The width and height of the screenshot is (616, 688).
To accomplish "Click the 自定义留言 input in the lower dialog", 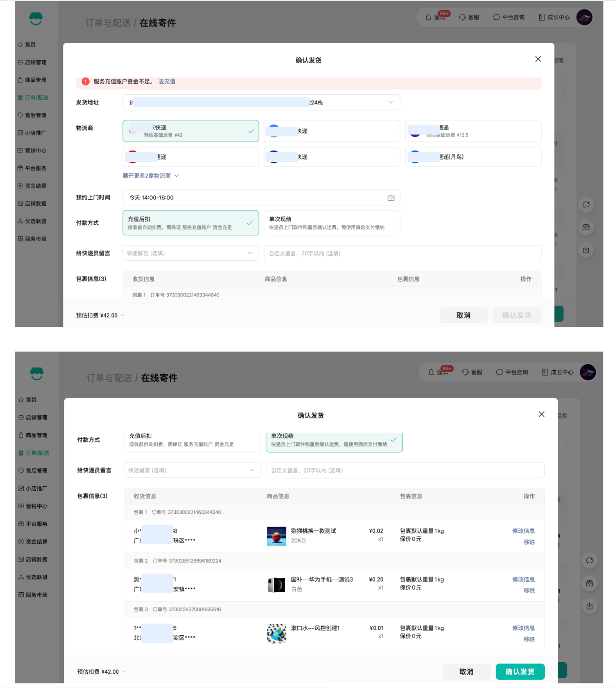I will tap(405, 470).
